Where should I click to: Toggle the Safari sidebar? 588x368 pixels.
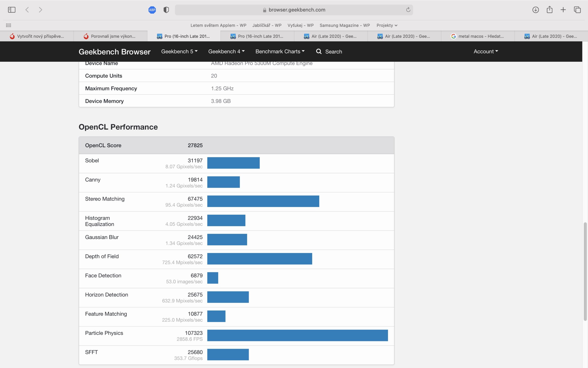12,10
